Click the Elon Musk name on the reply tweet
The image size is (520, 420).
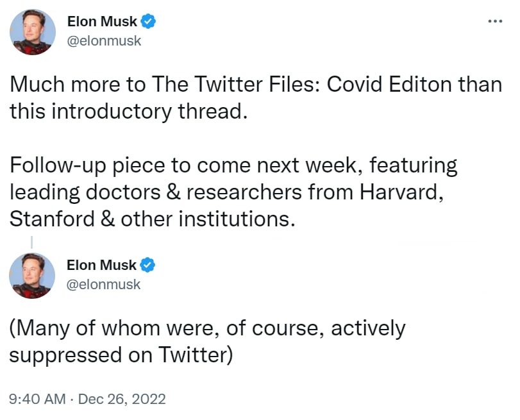[102, 264]
